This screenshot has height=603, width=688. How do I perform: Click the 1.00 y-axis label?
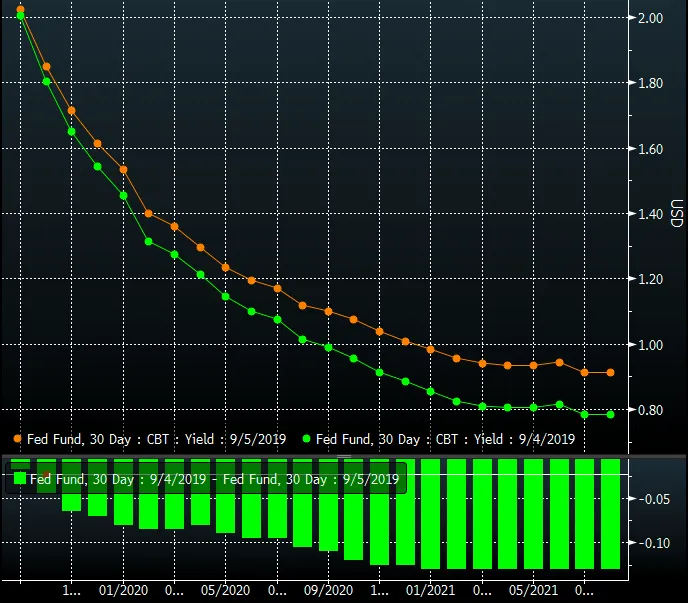[x=650, y=345]
